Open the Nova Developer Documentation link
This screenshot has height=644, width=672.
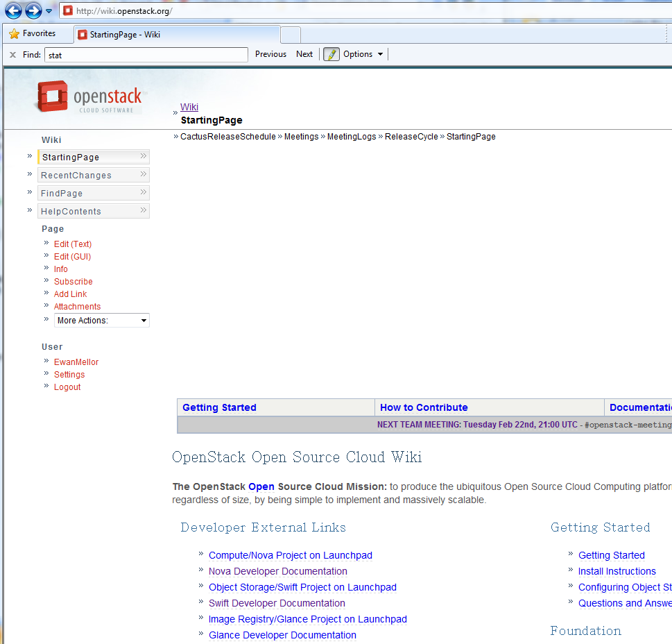277,572
